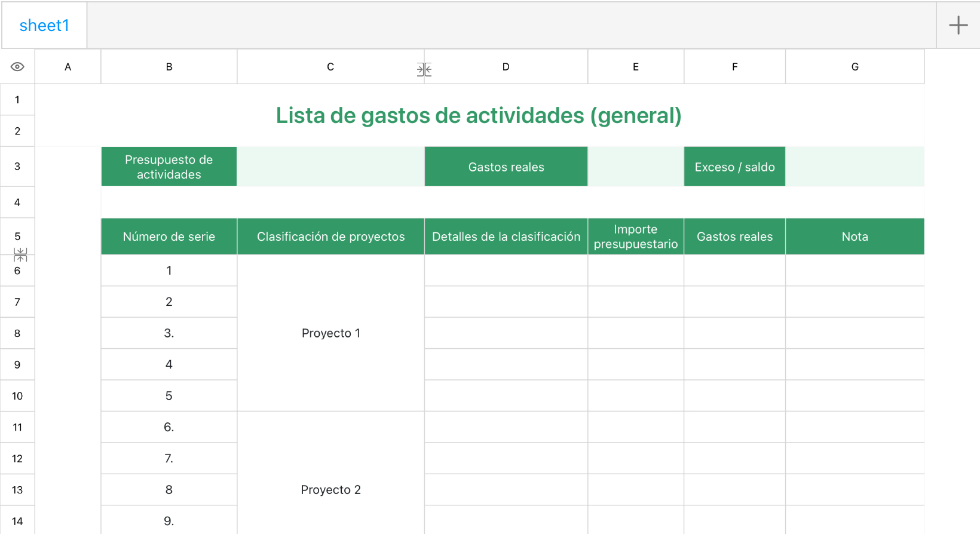Select column B header
The height and width of the screenshot is (534, 980).
pyautogui.click(x=169, y=67)
